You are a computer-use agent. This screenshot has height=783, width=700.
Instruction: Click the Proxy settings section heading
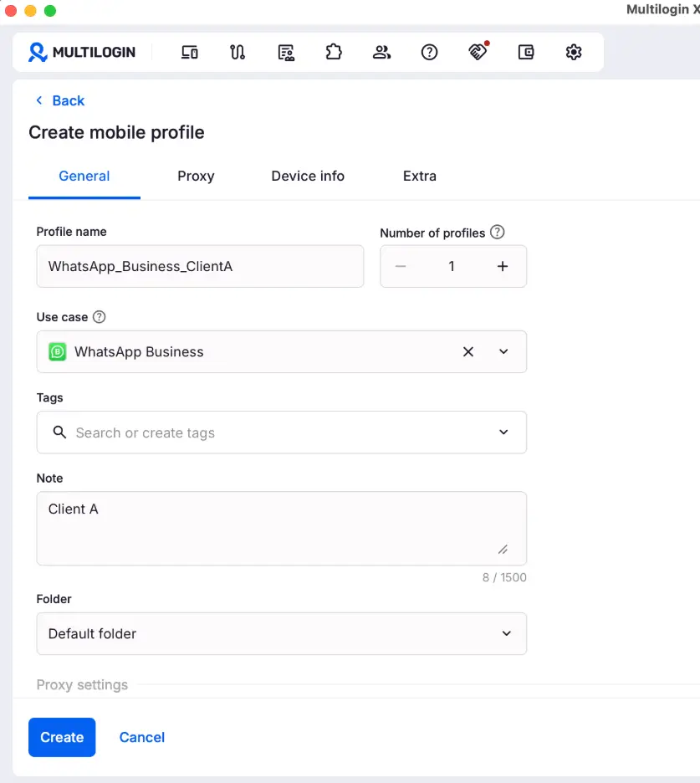83,684
